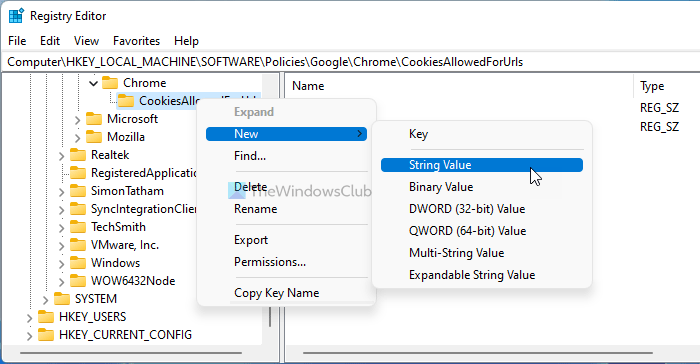The height and width of the screenshot is (364, 700).
Task: Click the SYSTEM folder icon
Action: [x=62, y=298]
